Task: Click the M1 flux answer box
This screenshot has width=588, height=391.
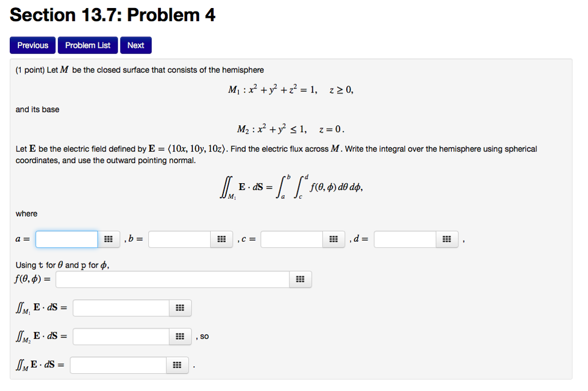Action: coord(121,308)
